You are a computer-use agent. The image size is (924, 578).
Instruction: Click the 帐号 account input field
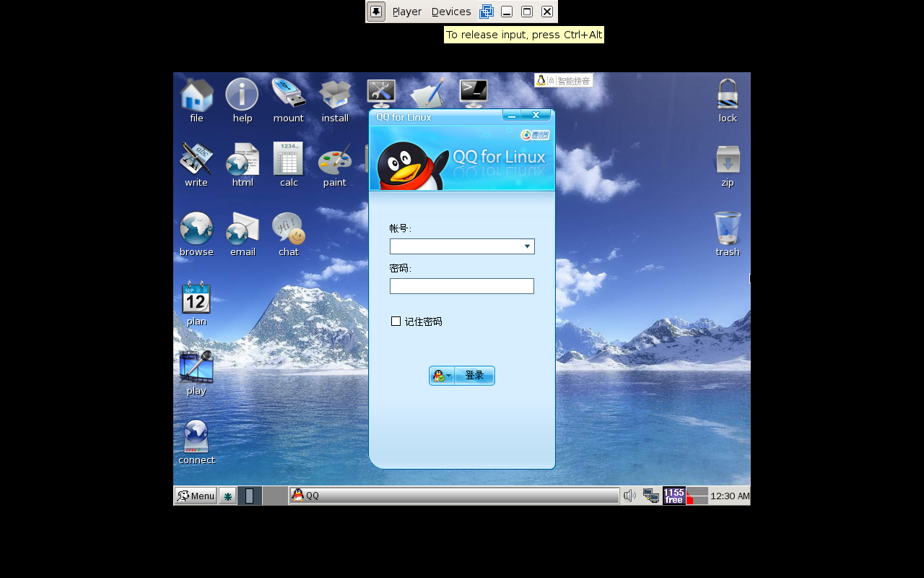point(462,246)
